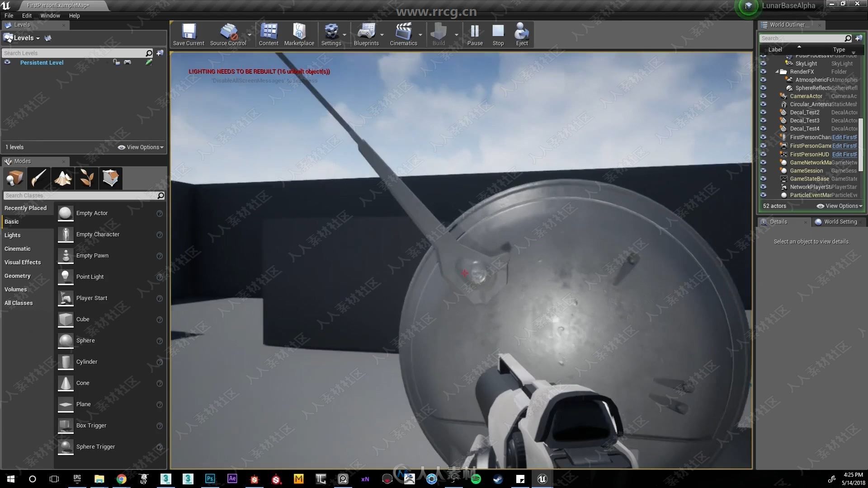Open World Outliner View Options dropdown

pyautogui.click(x=840, y=206)
